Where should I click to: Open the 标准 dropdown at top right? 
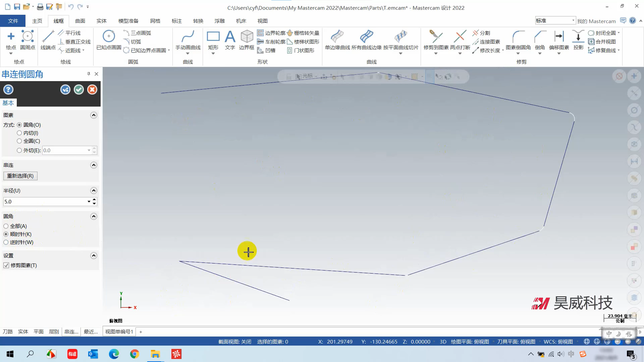tap(573, 21)
